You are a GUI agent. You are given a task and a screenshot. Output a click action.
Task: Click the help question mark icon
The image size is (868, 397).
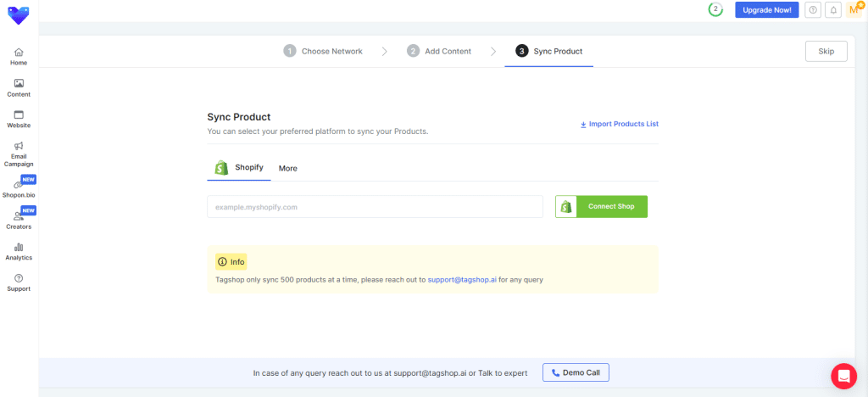click(x=813, y=10)
